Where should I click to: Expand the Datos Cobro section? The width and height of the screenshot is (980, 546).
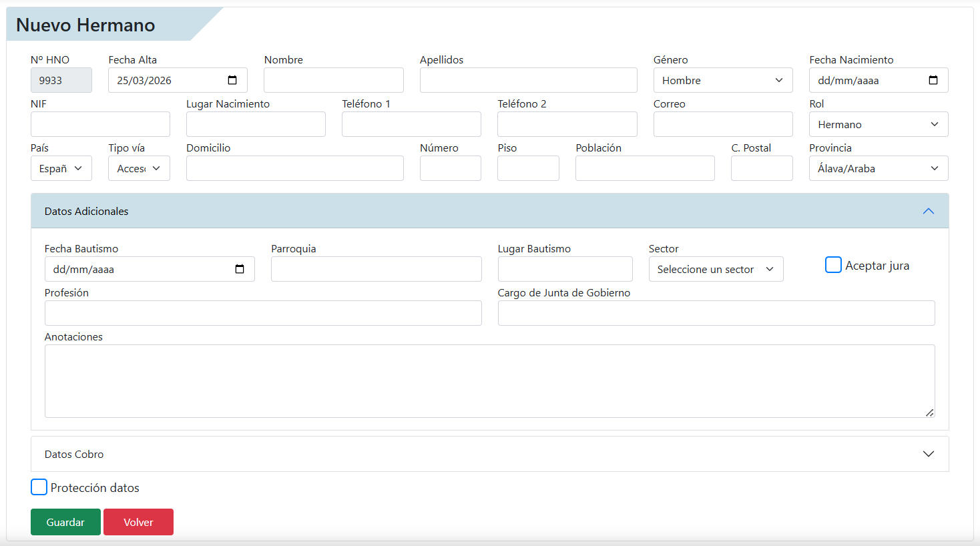point(928,454)
